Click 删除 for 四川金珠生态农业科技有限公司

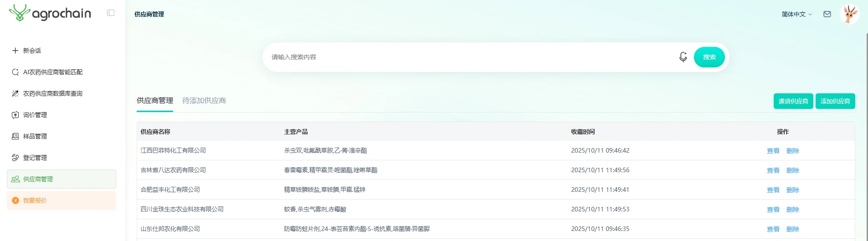click(x=793, y=210)
